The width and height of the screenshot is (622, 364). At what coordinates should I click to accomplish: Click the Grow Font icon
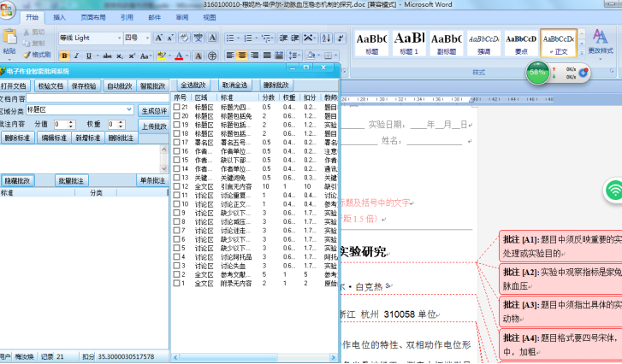[158, 38]
